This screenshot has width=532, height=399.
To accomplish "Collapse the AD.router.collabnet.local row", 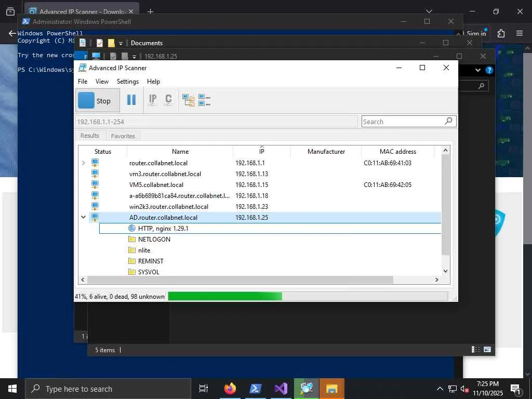I will click(x=84, y=217).
